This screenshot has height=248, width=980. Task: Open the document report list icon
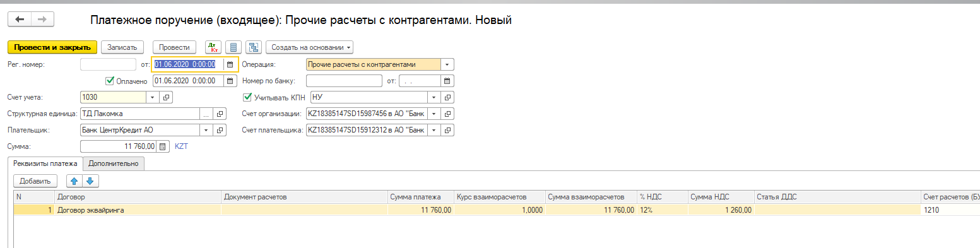pyautogui.click(x=234, y=47)
